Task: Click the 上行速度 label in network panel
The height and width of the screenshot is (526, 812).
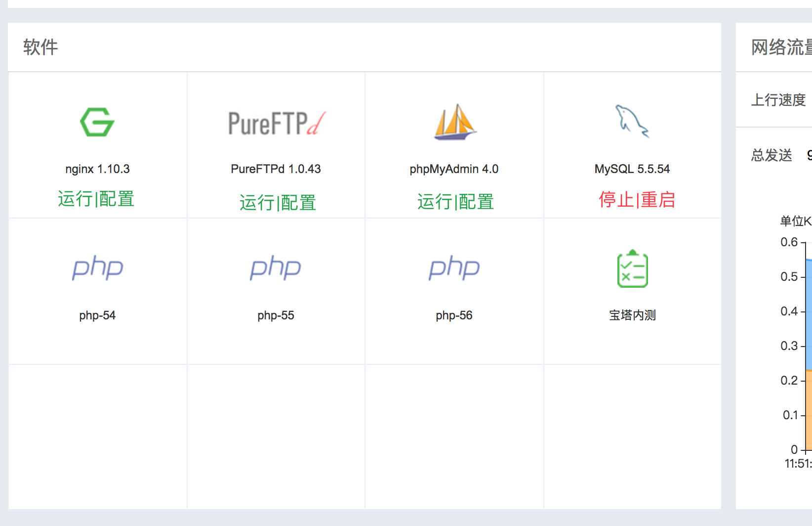Action: pyautogui.click(x=778, y=100)
